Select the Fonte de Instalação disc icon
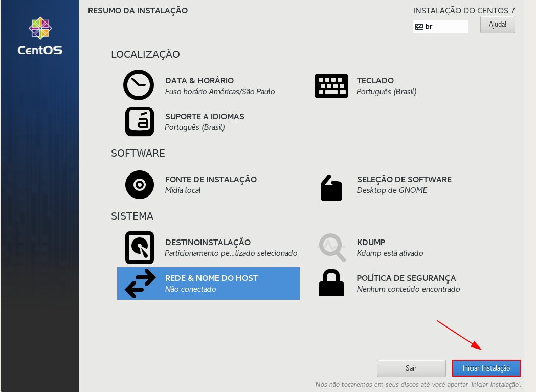536x392 pixels. tap(140, 185)
